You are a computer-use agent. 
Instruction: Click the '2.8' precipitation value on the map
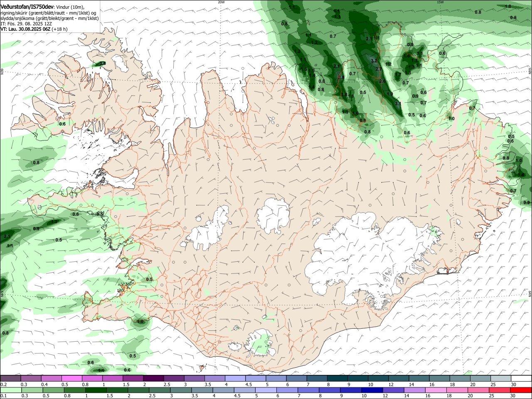click(x=341, y=77)
